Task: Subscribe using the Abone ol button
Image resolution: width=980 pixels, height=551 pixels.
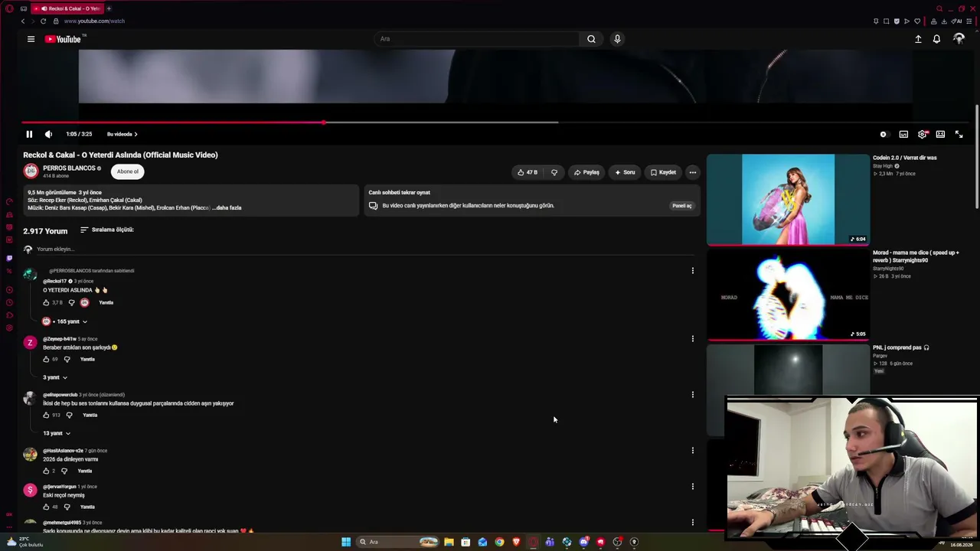Action: click(x=128, y=171)
